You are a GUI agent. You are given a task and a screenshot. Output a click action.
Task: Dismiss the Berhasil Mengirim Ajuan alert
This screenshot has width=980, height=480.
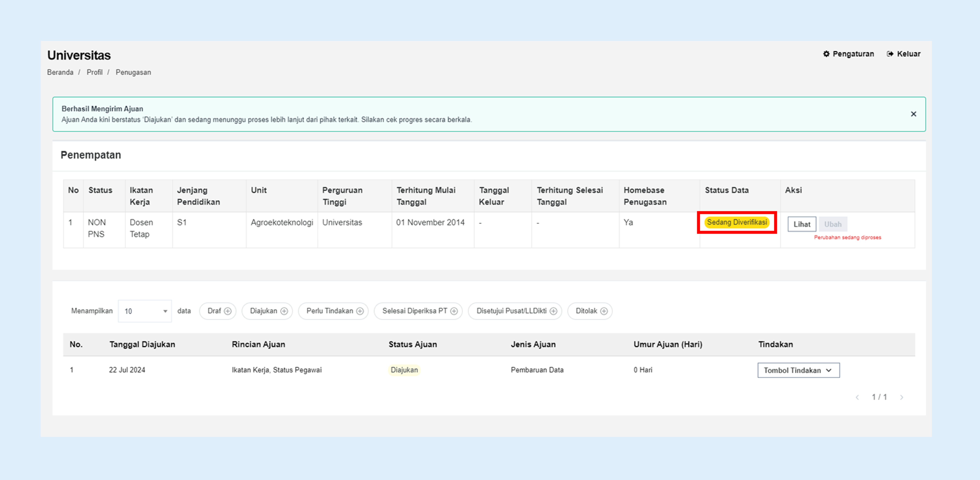coord(913,114)
